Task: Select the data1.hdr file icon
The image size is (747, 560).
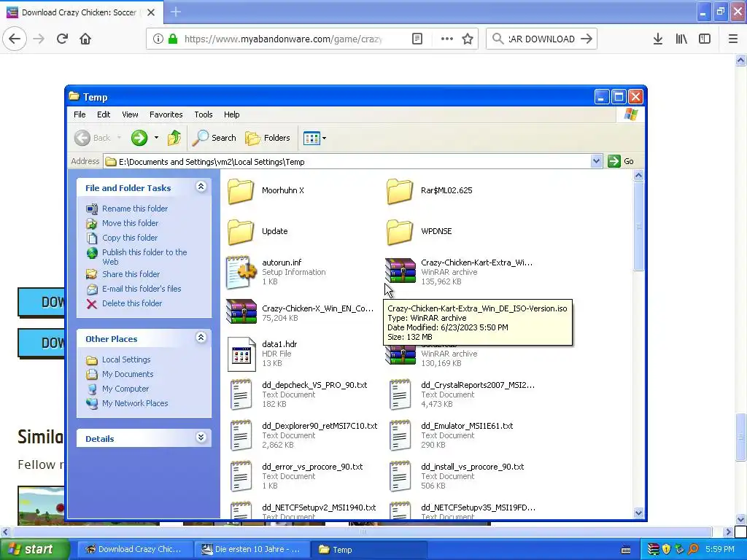Action: tap(241, 354)
